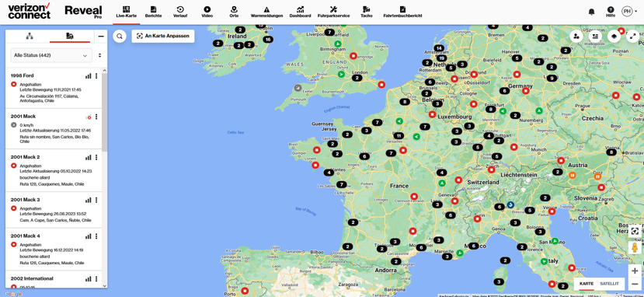Click cluster marker 16 near Dublin

tap(268, 40)
